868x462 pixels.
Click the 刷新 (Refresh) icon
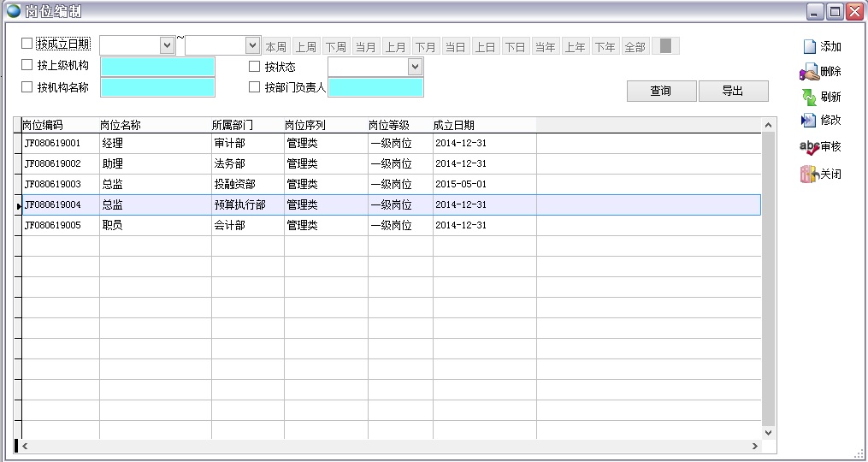pyautogui.click(x=808, y=97)
